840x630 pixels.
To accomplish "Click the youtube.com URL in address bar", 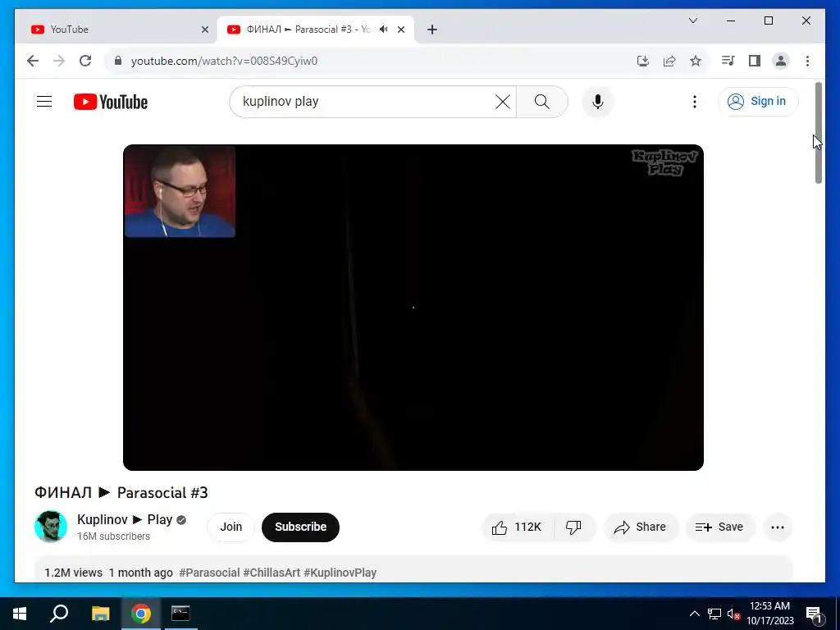I will pyautogui.click(x=224, y=61).
